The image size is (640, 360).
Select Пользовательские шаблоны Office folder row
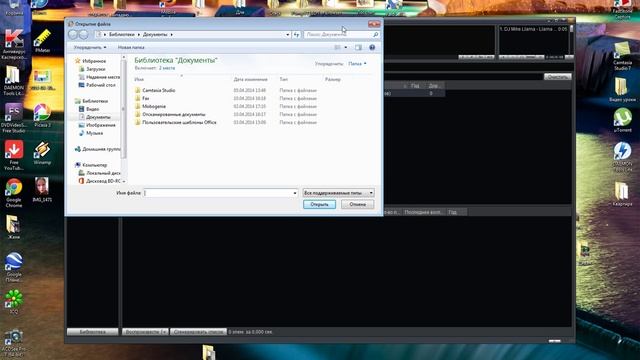click(226, 122)
